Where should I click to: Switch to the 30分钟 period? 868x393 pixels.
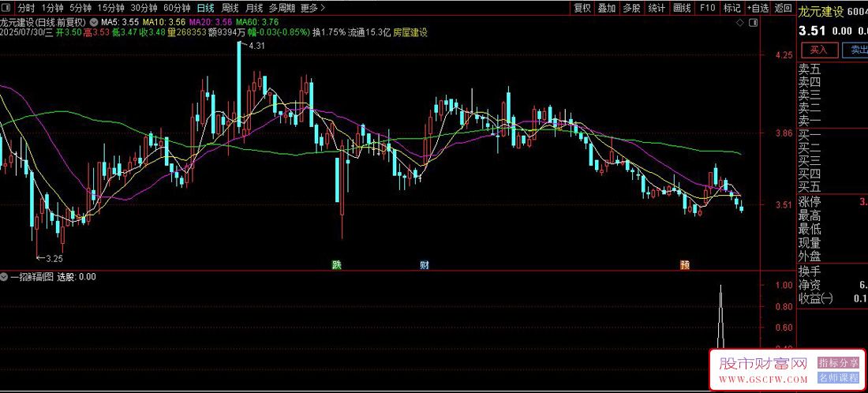[x=144, y=8]
